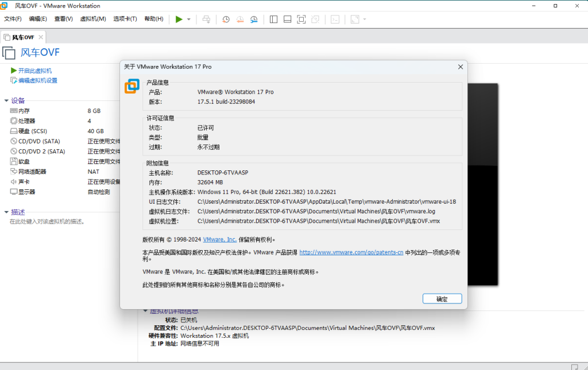Viewport: 588px width, 370px height.
Task: Click the memory chip icon beside 内存
Action: click(14, 111)
